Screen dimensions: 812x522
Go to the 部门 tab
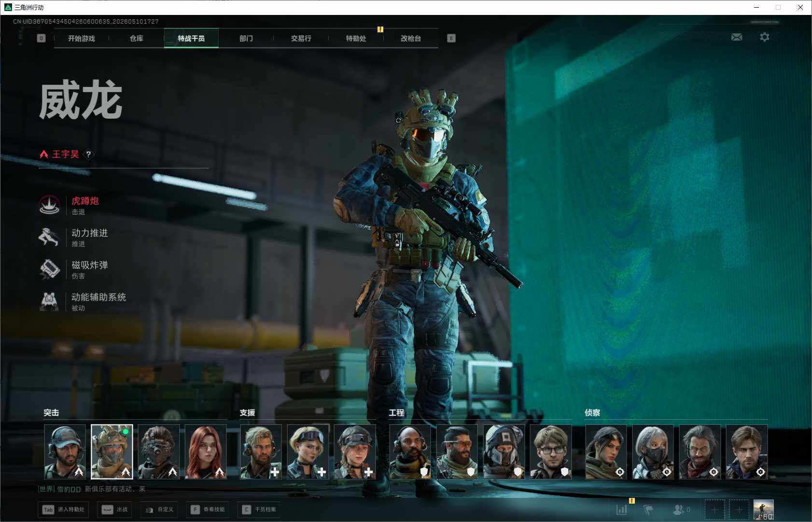[x=246, y=38]
